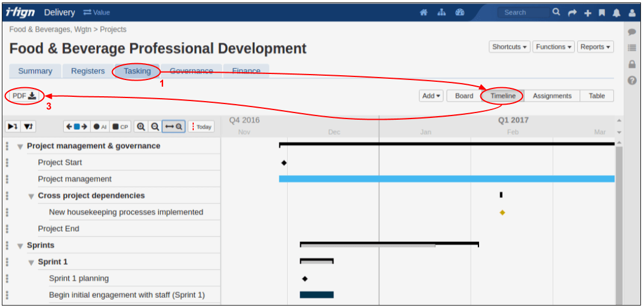The width and height of the screenshot is (644, 308).
Task: Click the Home icon in top bar
Action: [x=424, y=13]
